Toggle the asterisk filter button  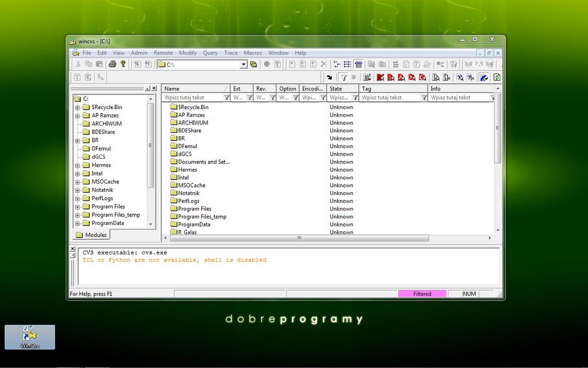[354, 77]
